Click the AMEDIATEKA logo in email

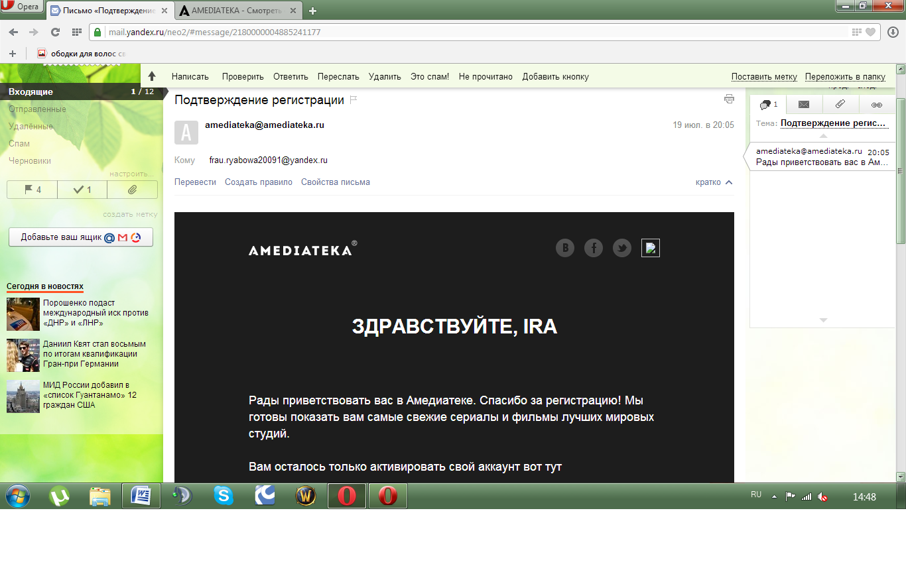click(302, 249)
